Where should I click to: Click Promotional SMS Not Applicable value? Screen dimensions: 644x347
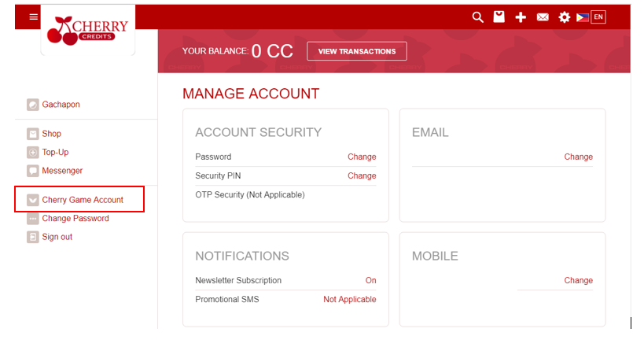(x=349, y=299)
